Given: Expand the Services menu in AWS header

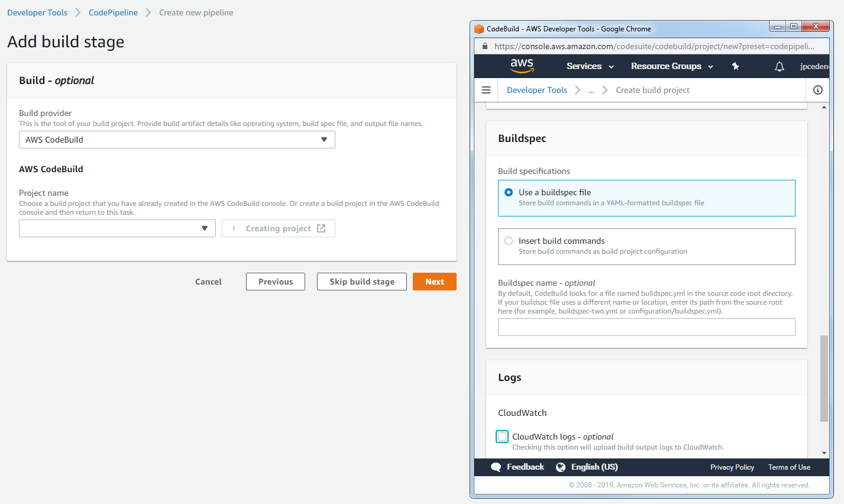Looking at the screenshot, I should pos(590,66).
